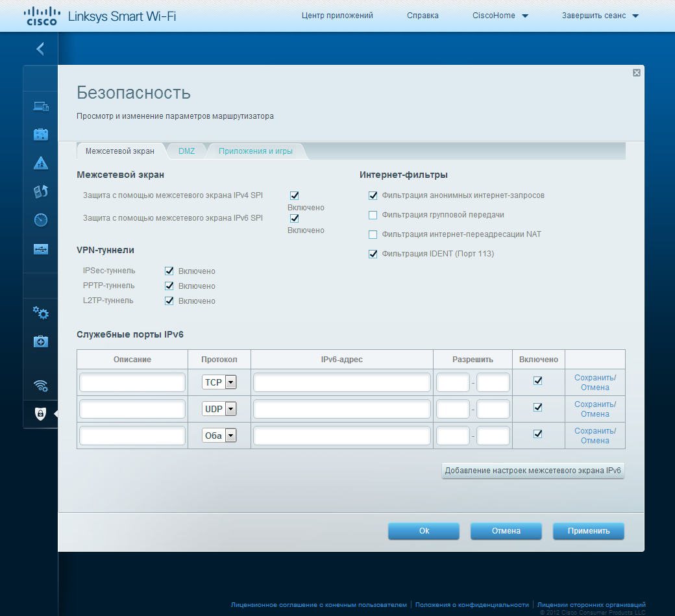Image resolution: width=675 pixels, height=616 pixels.
Task: Select the security shield lock icon
Action: [40, 413]
